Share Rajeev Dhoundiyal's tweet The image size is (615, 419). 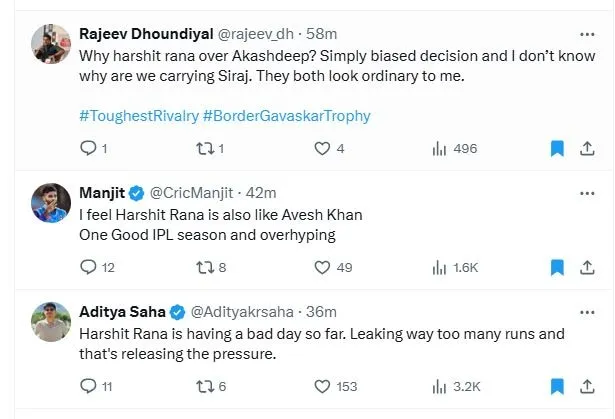tap(587, 149)
